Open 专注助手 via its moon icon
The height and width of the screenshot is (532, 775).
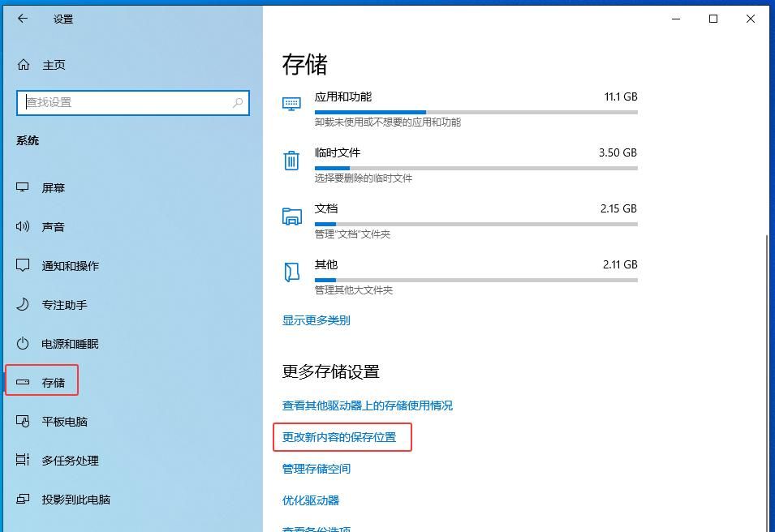tap(24, 305)
